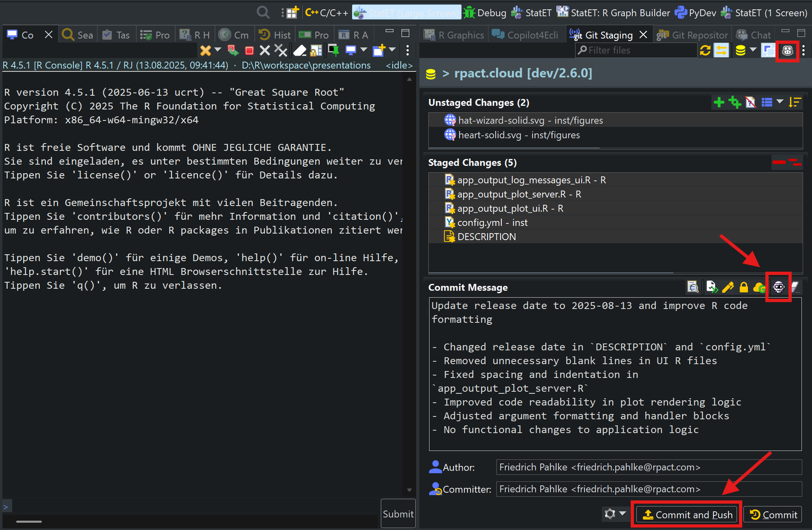The image size is (812, 530).
Task: Toggle the pin console icon
Action: tap(333, 50)
